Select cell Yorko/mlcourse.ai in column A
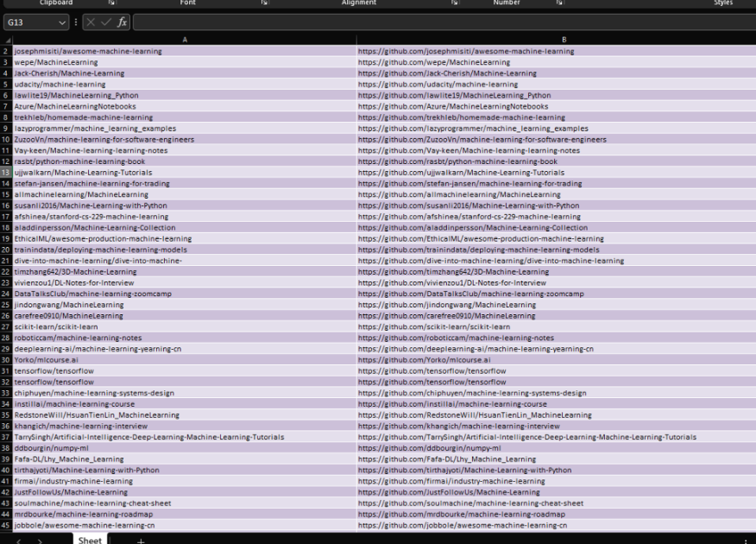756x544 pixels. point(185,360)
